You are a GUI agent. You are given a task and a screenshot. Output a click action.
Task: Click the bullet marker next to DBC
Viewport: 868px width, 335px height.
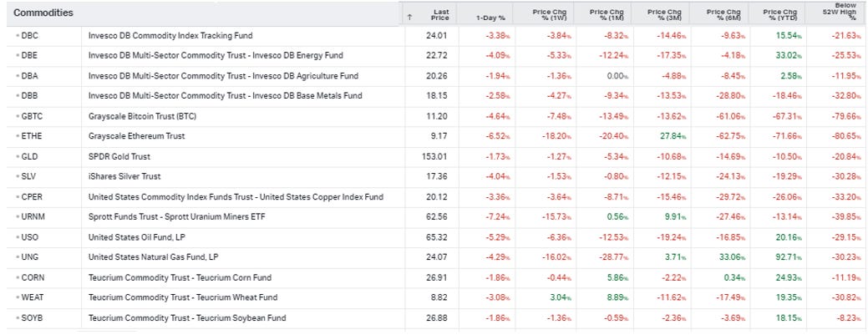tap(17, 36)
